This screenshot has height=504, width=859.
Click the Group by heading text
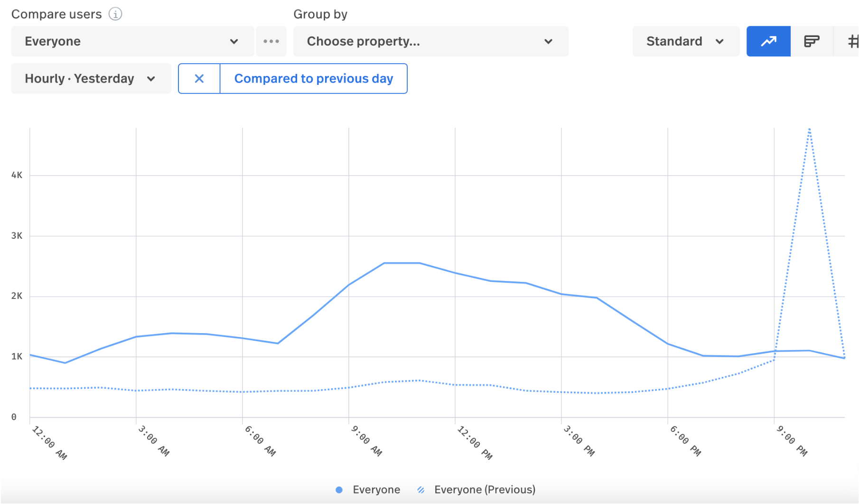click(320, 14)
